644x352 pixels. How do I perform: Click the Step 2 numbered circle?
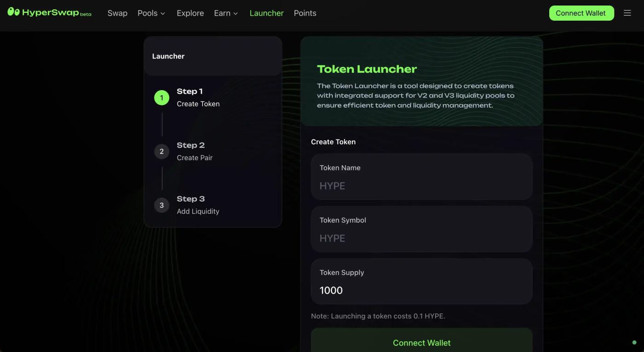click(161, 151)
